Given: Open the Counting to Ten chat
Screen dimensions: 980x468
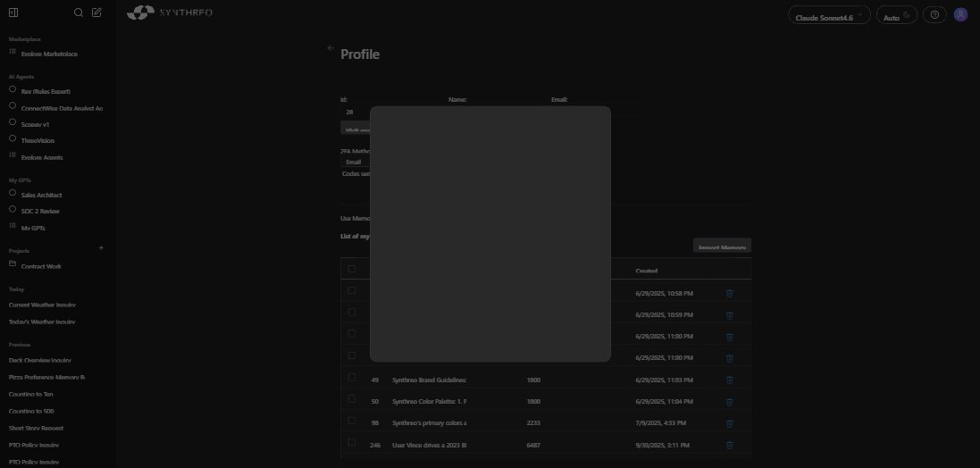Looking at the screenshot, I should [x=30, y=394].
